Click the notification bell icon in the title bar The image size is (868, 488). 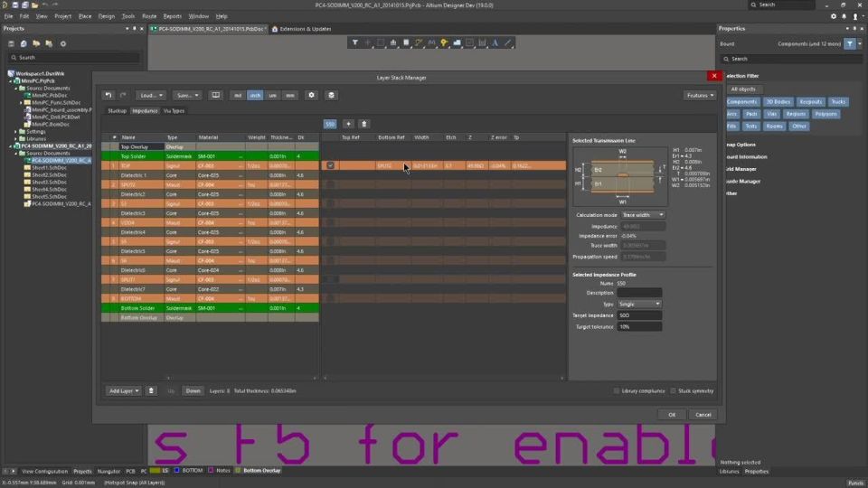tap(844, 16)
